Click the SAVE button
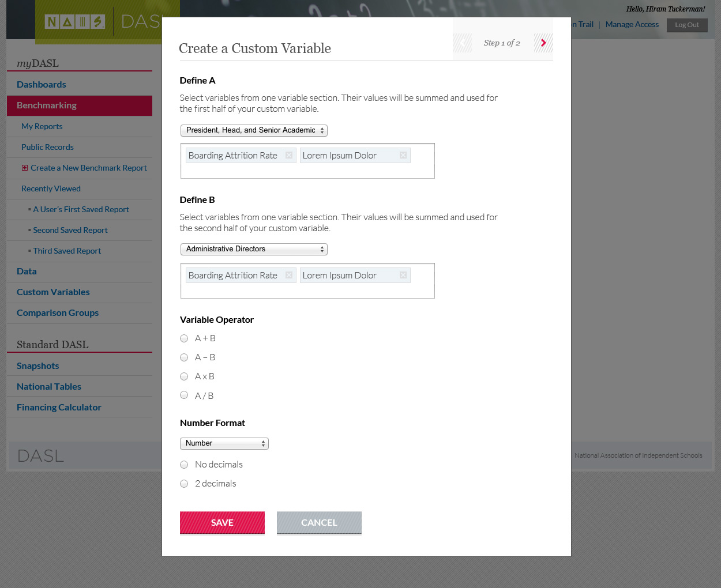Screen dimensions: 721x588 click(x=222, y=523)
